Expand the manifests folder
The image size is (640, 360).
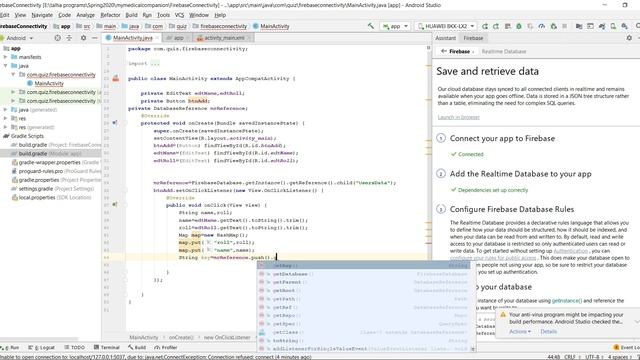click(x=6, y=57)
